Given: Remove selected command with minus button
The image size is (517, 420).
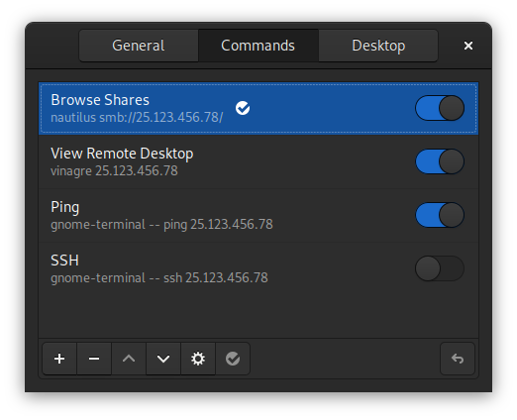Looking at the screenshot, I should (94, 359).
